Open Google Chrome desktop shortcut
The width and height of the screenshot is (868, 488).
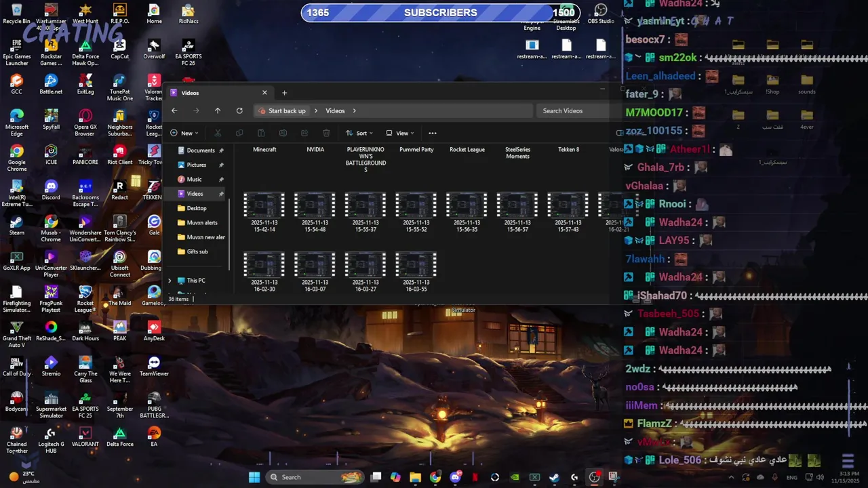pyautogui.click(x=16, y=158)
